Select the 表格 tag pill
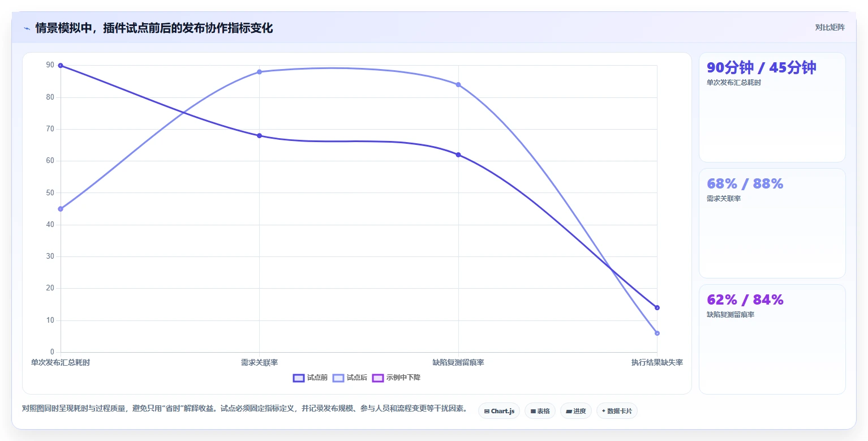The image size is (868, 441). [x=540, y=411]
